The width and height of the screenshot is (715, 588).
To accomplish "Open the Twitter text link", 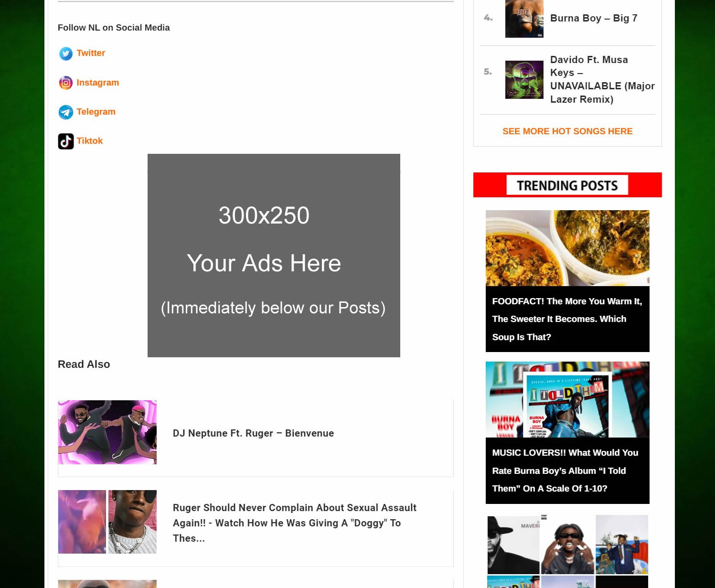I will pyautogui.click(x=91, y=53).
